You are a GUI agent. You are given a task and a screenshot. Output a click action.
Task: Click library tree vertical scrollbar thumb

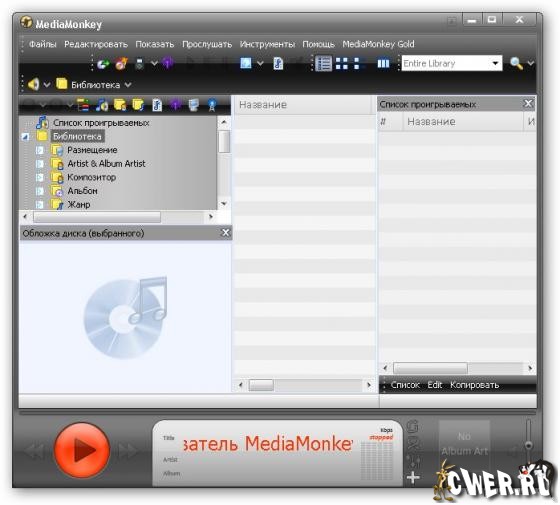[x=224, y=142]
